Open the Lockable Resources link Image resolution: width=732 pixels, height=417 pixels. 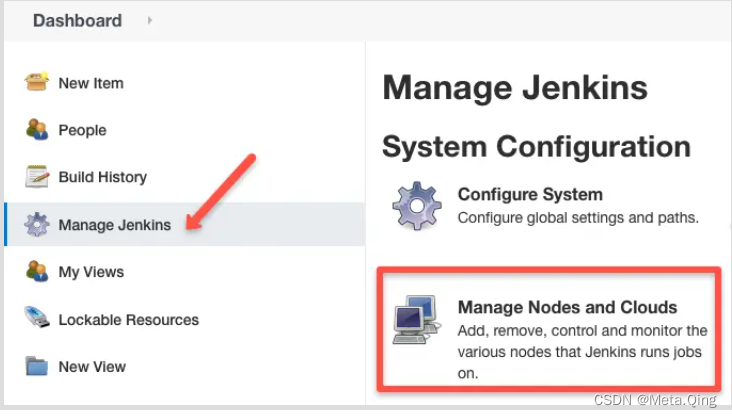(x=128, y=320)
